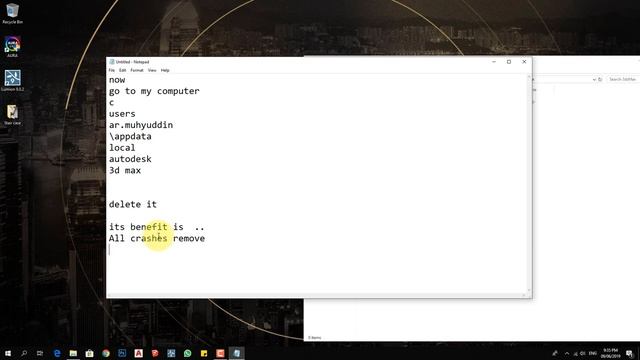Open the Action Center notifications icon
The width and height of the screenshot is (640, 360).
[629, 353]
